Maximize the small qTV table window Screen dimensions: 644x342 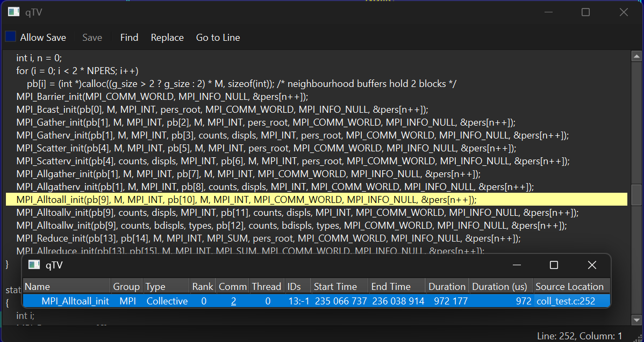pyautogui.click(x=554, y=265)
